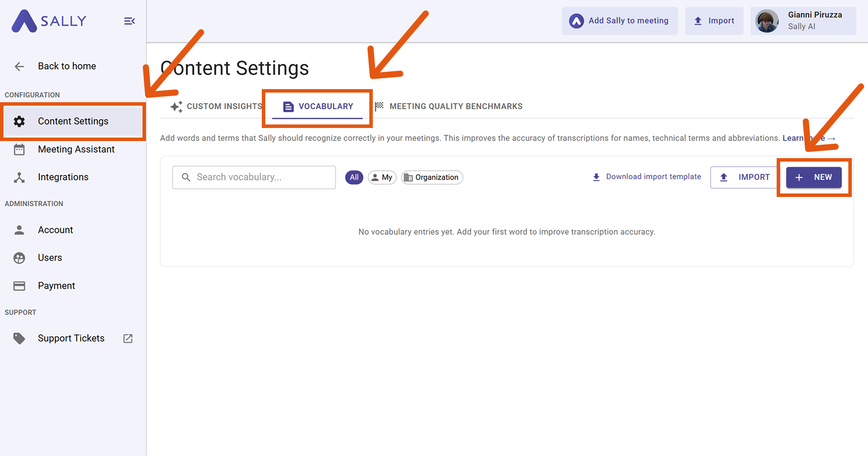Screen dimensions: 868x456
Task: Open Gianni Piruzza profile menu
Action: [x=803, y=21]
